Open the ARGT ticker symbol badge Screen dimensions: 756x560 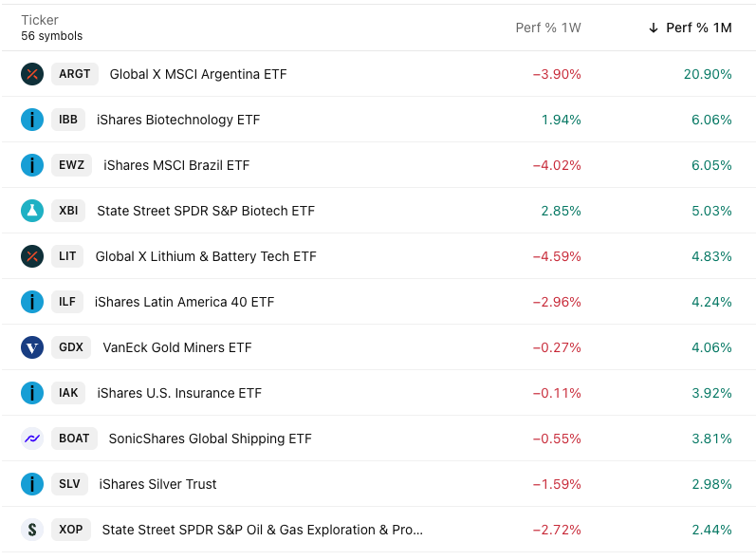75,74
